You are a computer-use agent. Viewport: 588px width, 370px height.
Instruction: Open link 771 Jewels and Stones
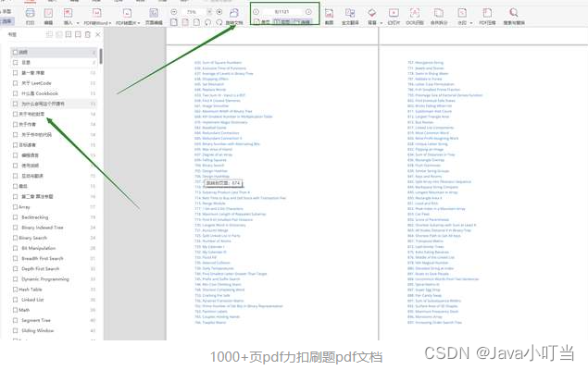click(426, 68)
